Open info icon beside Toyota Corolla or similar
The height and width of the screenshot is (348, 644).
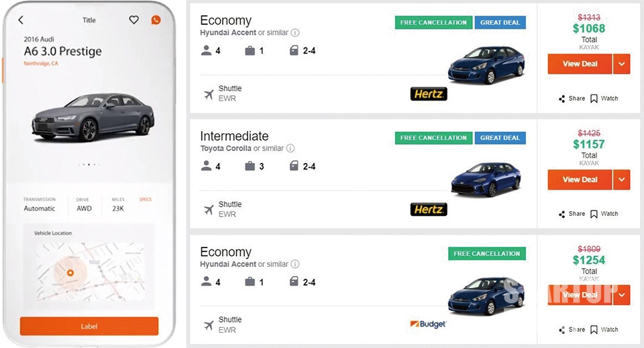click(x=290, y=148)
